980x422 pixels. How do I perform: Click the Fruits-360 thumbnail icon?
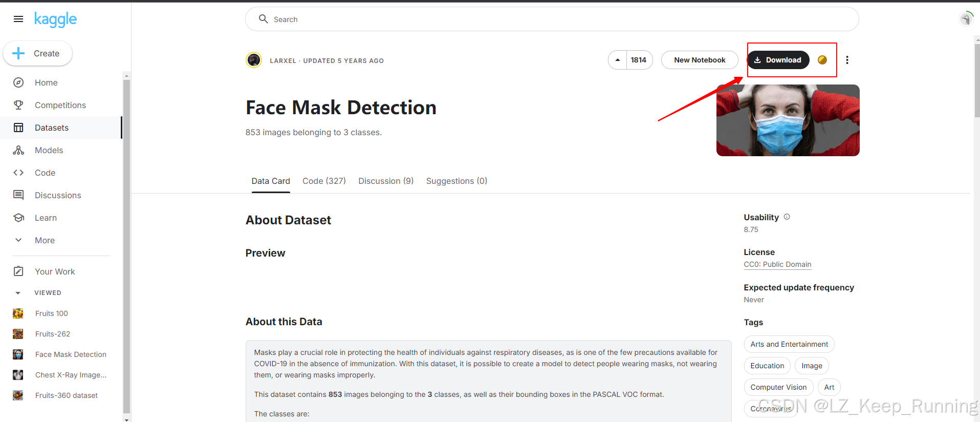[18, 395]
